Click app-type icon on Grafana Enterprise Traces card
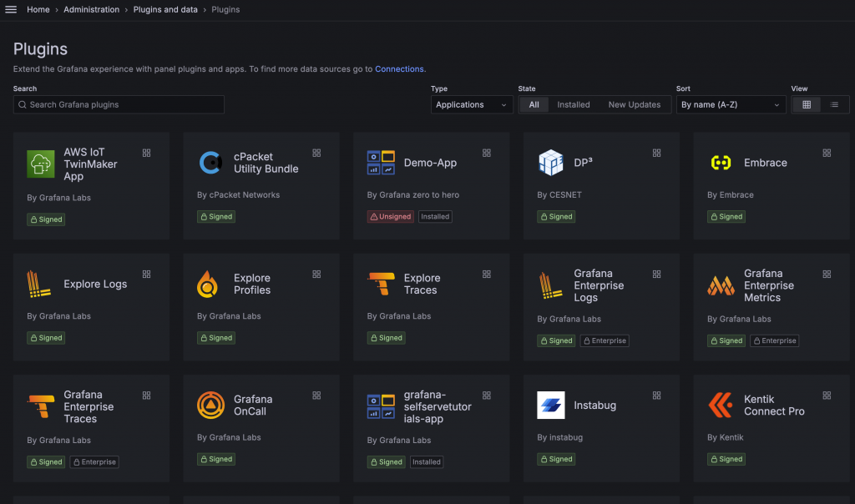Image resolution: width=855 pixels, height=504 pixels. (x=146, y=395)
